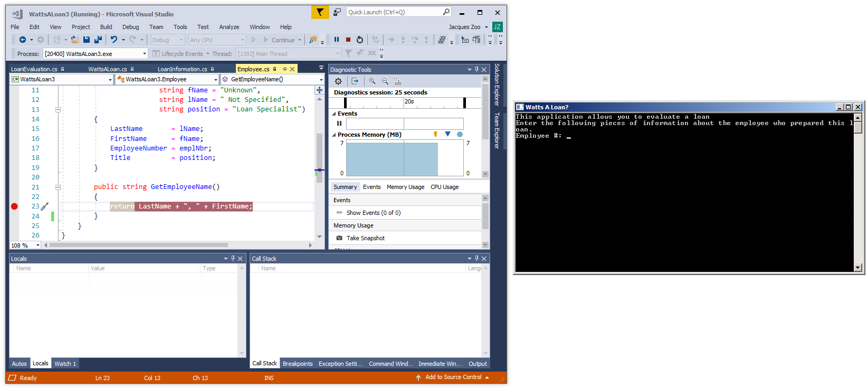The width and height of the screenshot is (868, 388).
Task: Select the CPU Usage tab
Action: [444, 187]
